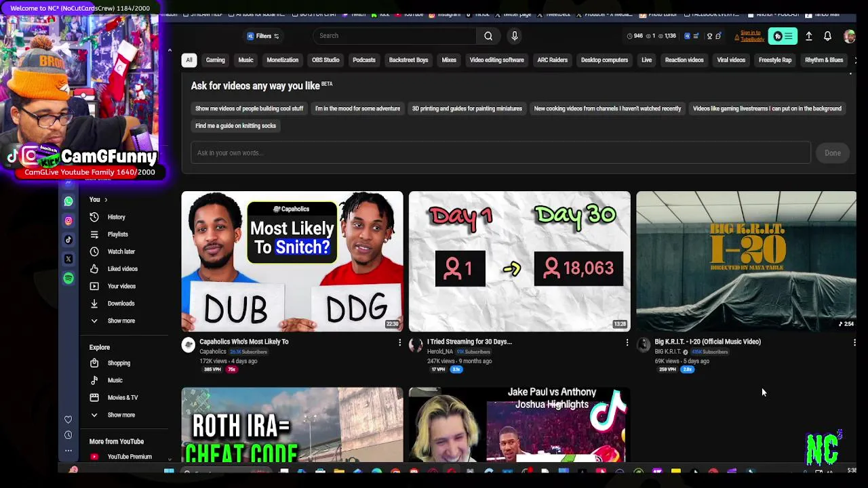This screenshot has width=868, height=488.
Task: Click the TikTok icon in left strip
Action: [68, 239]
